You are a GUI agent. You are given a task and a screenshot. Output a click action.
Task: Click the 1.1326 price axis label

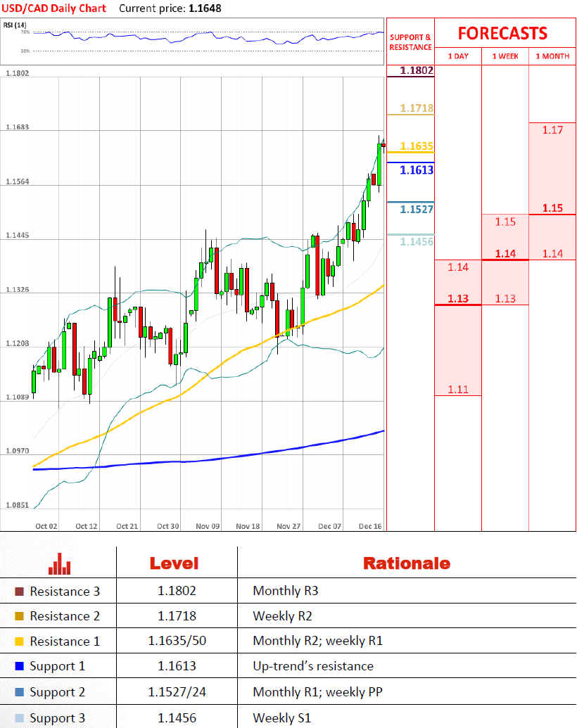pos(17,290)
